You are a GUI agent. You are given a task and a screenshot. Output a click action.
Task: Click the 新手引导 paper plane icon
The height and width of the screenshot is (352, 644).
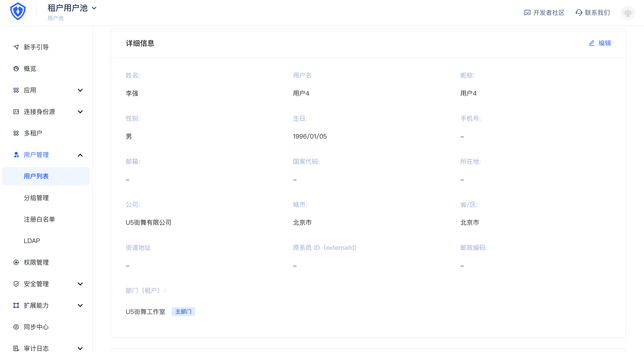pyautogui.click(x=16, y=47)
